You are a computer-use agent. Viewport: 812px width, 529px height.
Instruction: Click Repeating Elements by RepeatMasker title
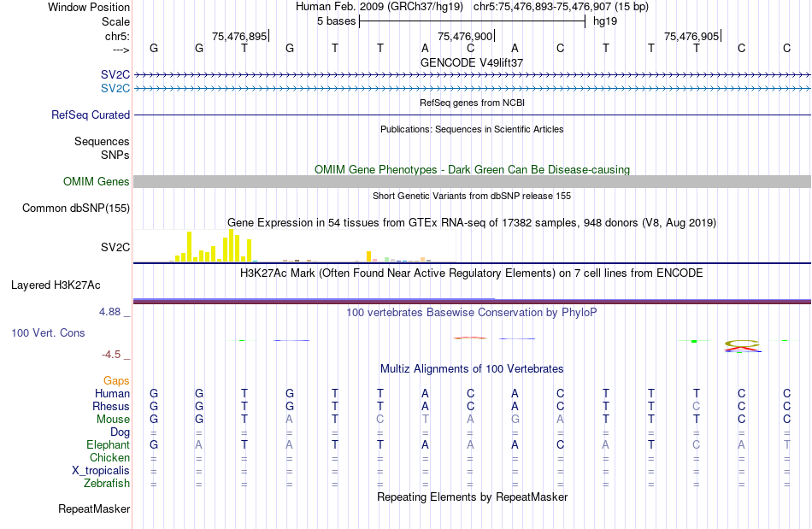tap(472, 497)
